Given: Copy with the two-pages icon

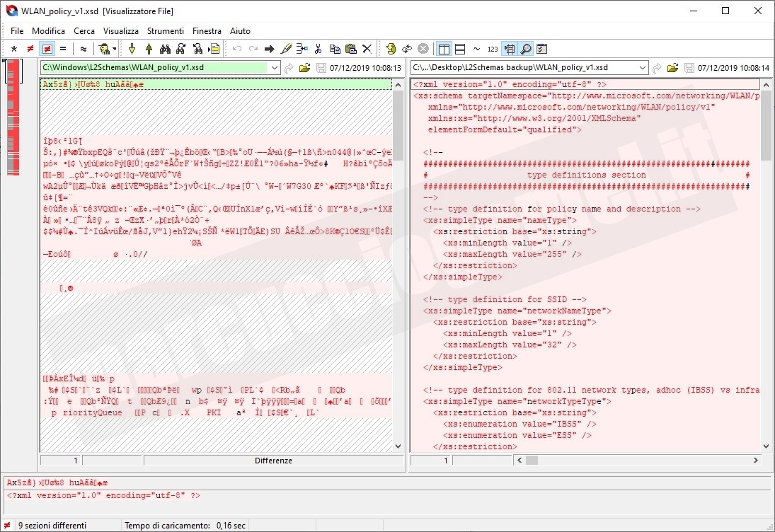Looking at the screenshot, I should pos(335,49).
